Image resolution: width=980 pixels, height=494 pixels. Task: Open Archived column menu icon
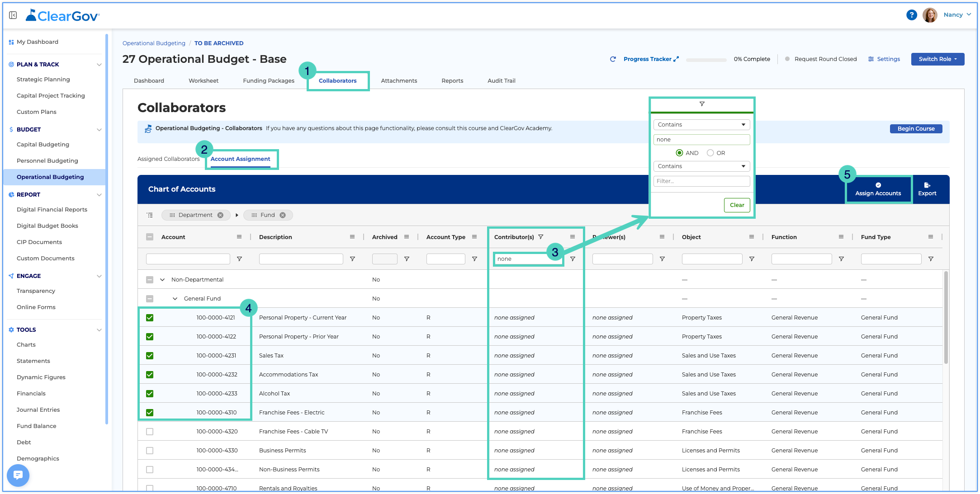407,237
